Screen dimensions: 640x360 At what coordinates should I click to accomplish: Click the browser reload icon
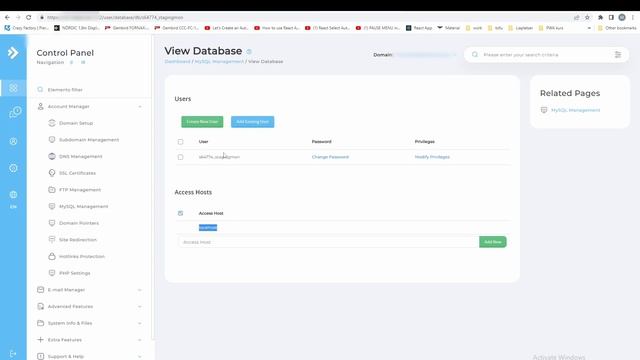(29, 18)
